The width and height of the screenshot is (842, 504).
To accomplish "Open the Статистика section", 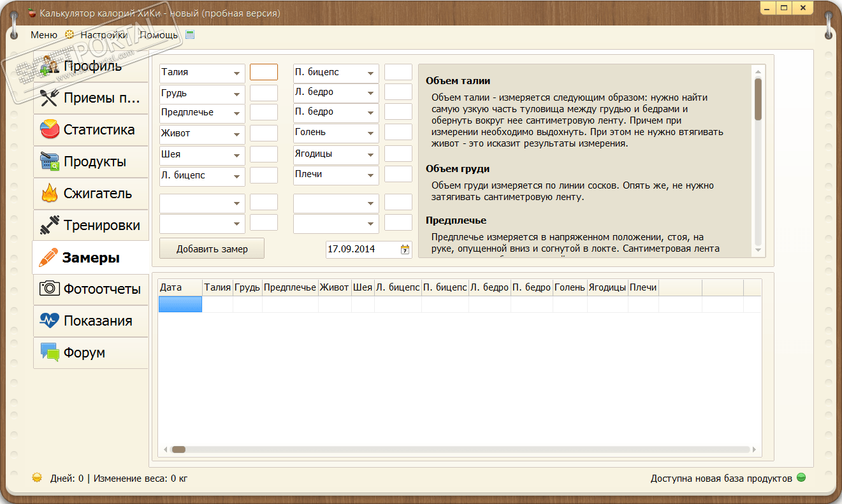I will 91,130.
